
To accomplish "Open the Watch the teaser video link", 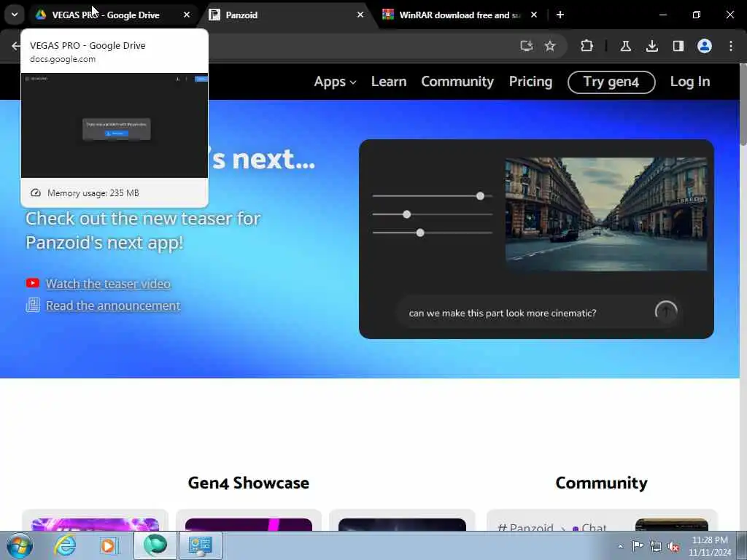I will tap(108, 284).
